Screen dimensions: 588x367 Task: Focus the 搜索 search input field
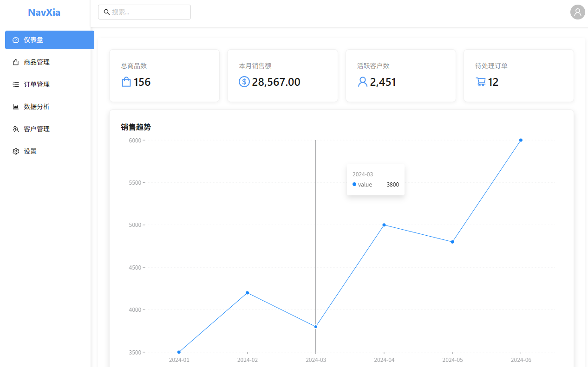[144, 12]
